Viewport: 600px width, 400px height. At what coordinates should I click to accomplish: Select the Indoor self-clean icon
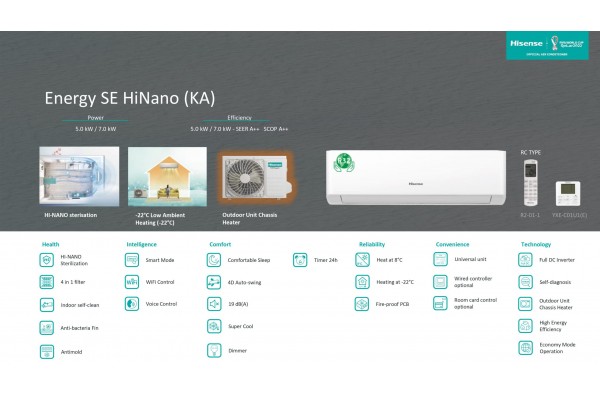(47, 304)
